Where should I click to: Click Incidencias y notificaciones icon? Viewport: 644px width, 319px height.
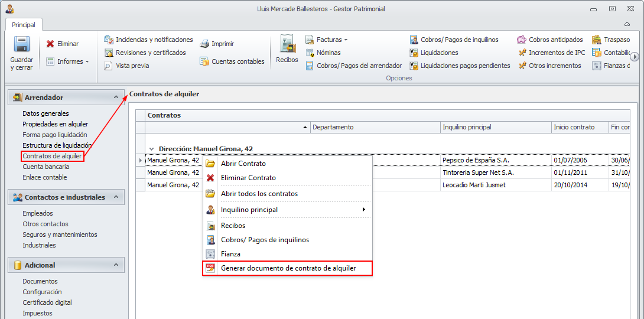(x=109, y=40)
